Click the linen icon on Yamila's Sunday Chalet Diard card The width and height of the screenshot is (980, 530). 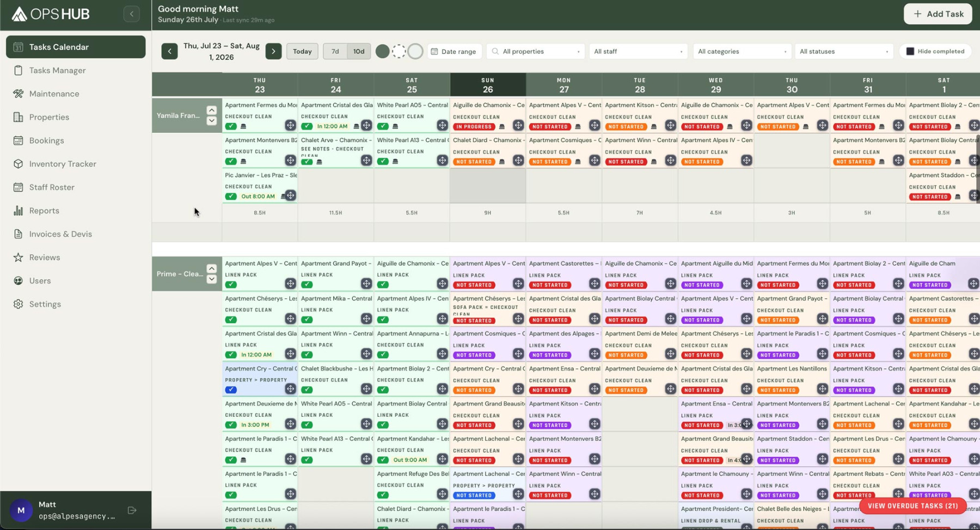502,162
